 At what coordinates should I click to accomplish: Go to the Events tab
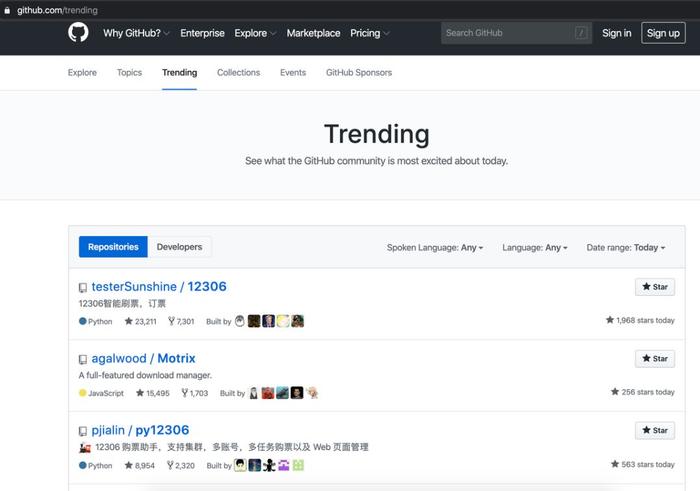293,72
